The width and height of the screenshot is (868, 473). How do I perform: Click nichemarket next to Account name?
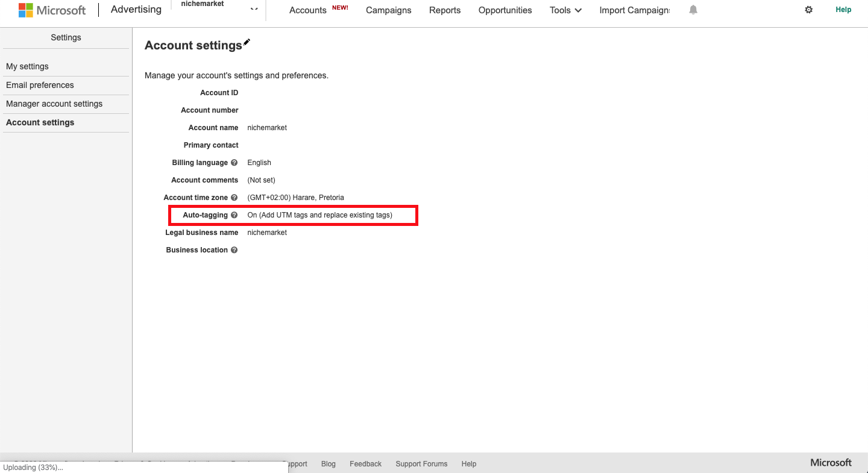point(267,128)
